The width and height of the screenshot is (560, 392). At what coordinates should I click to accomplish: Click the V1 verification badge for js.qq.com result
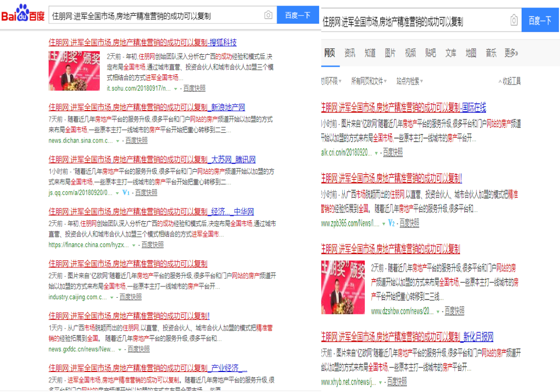click(x=126, y=193)
